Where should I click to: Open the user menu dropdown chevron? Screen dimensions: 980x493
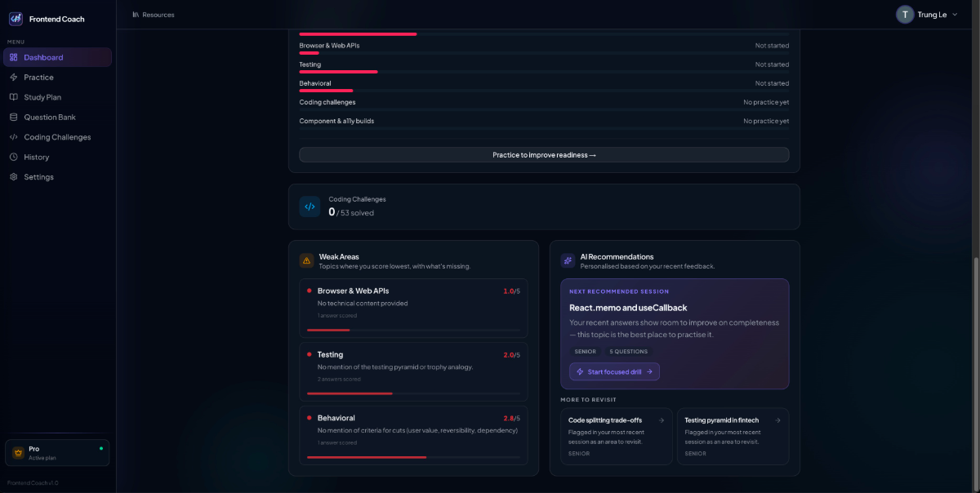955,15
